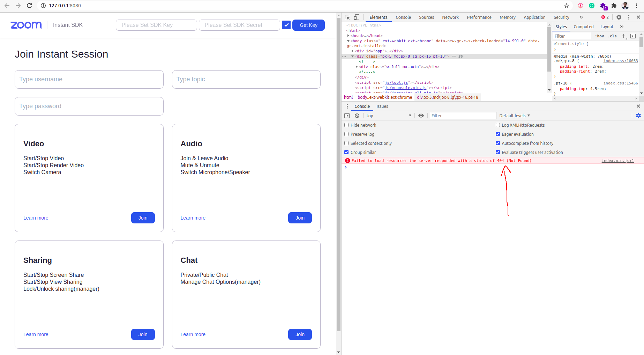Image resolution: width=644 pixels, height=355 pixels.
Task: Click the browser back arrow
Action: point(7,6)
